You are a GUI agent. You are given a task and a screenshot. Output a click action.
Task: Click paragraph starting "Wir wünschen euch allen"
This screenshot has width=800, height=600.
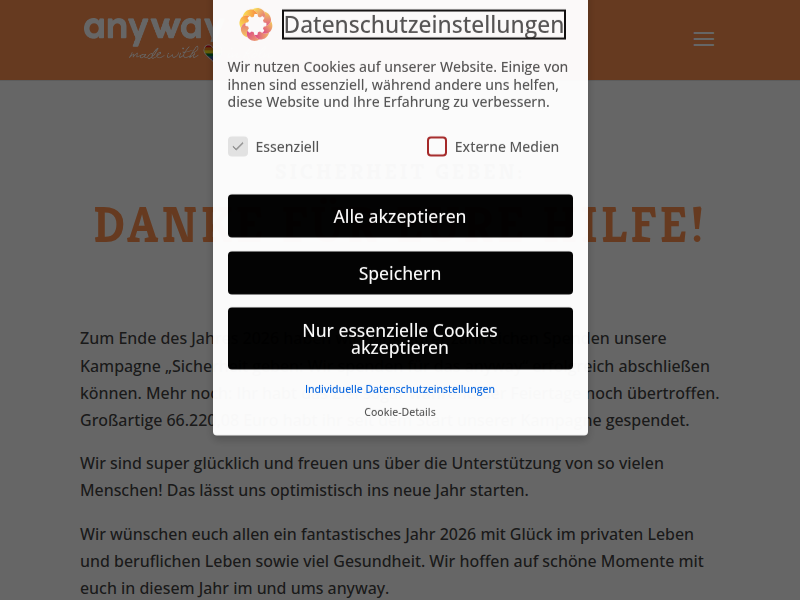tap(392, 561)
